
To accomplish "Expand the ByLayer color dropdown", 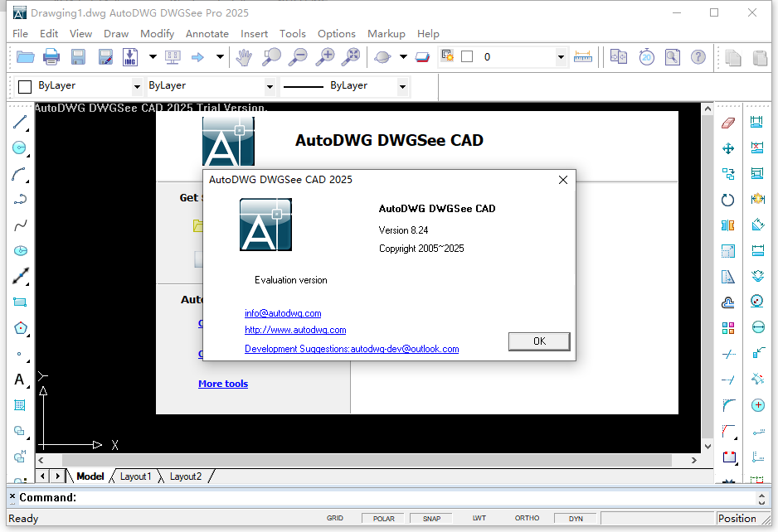I will coord(138,86).
